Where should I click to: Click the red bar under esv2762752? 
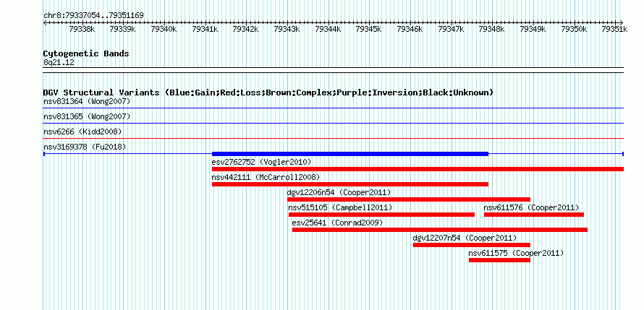(x=418, y=169)
